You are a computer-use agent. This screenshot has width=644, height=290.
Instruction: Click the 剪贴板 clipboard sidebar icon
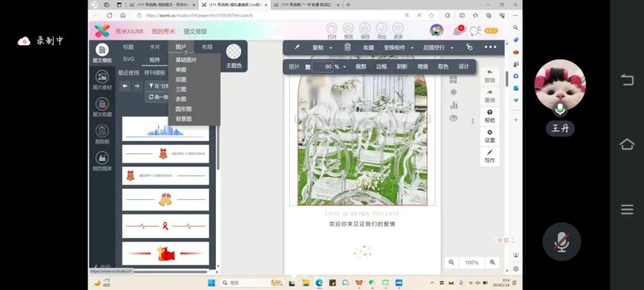pyautogui.click(x=102, y=134)
